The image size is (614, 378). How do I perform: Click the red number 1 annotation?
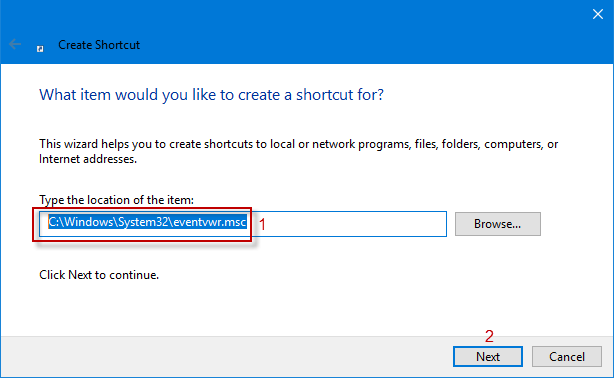click(x=262, y=224)
